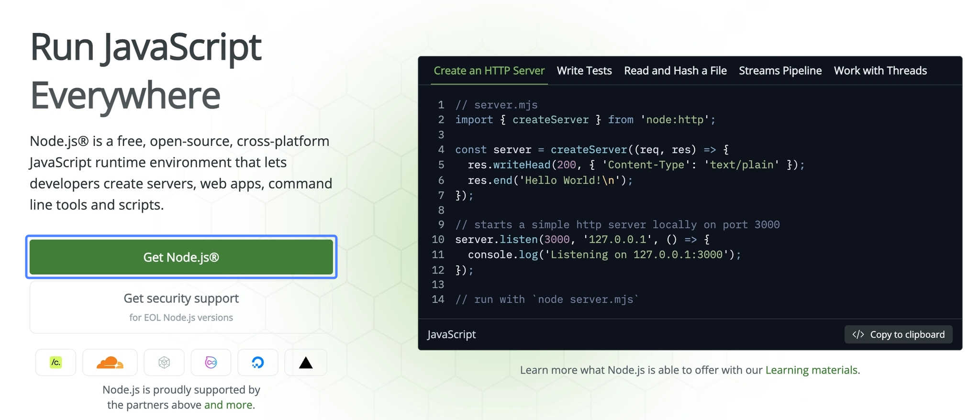
Task: Open Get security support for EOL versions
Action: pos(181,307)
